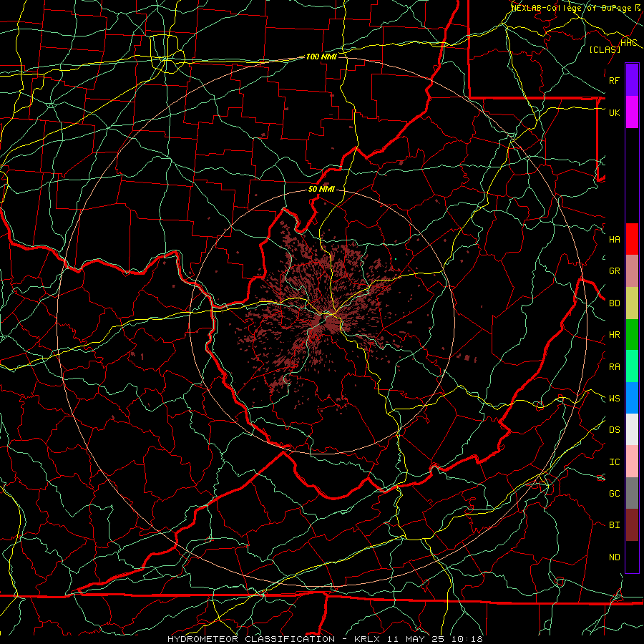Click the '50 NMI' range ring label
The height and width of the screenshot is (644, 644).
(x=321, y=190)
